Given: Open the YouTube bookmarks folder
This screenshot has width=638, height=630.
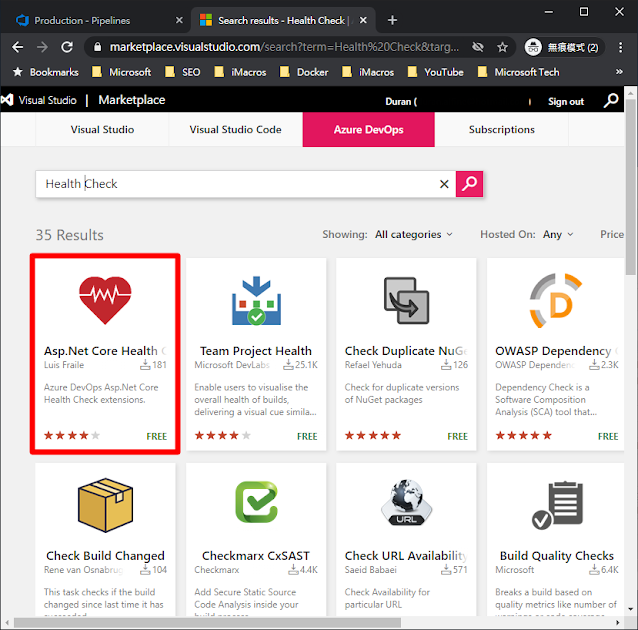Looking at the screenshot, I should point(436,72).
